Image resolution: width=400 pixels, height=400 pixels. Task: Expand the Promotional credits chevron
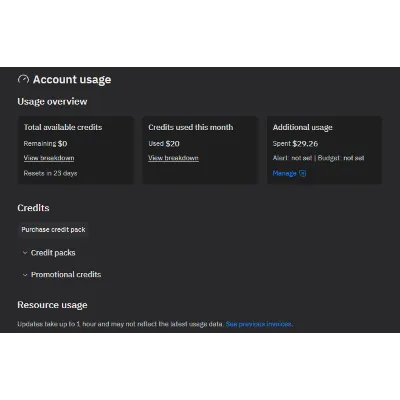click(25, 275)
